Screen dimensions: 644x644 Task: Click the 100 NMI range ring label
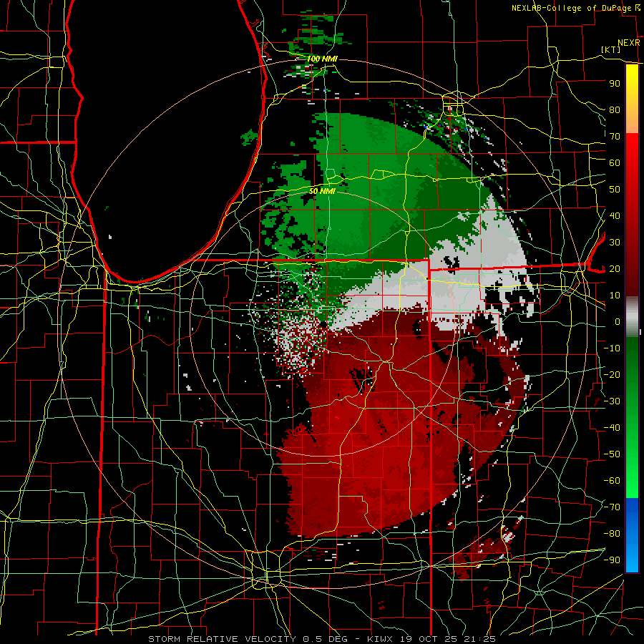[x=321, y=59]
